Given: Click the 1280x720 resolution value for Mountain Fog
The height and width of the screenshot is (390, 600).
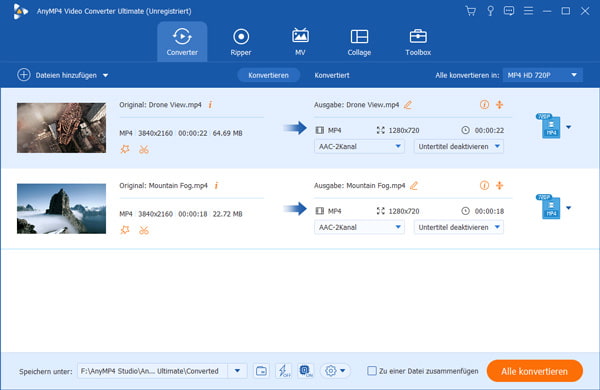Looking at the screenshot, I should (x=404, y=211).
